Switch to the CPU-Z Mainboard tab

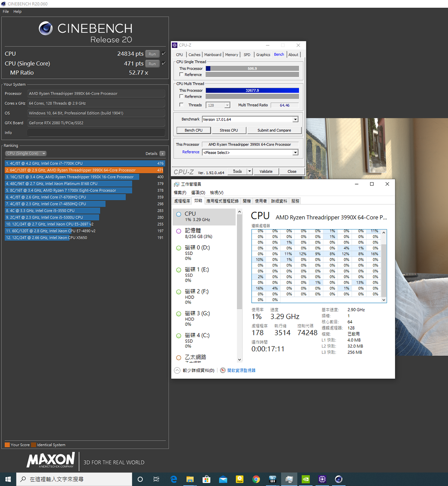213,55
